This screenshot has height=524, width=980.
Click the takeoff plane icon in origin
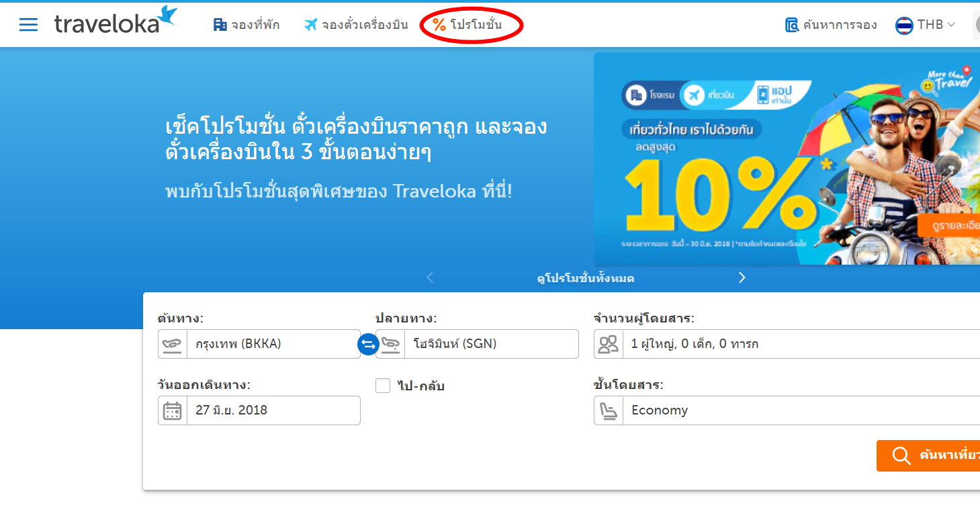point(173,344)
